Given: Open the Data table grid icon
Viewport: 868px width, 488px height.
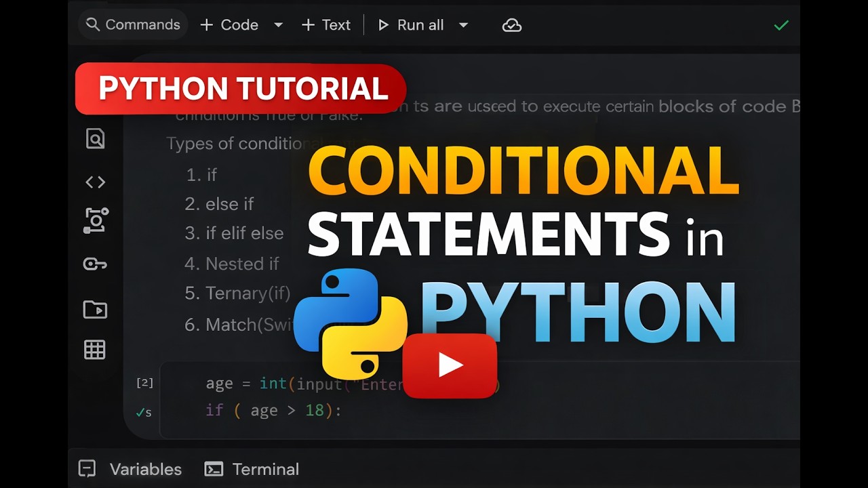Looking at the screenshot, I should (x=94, y=350).
